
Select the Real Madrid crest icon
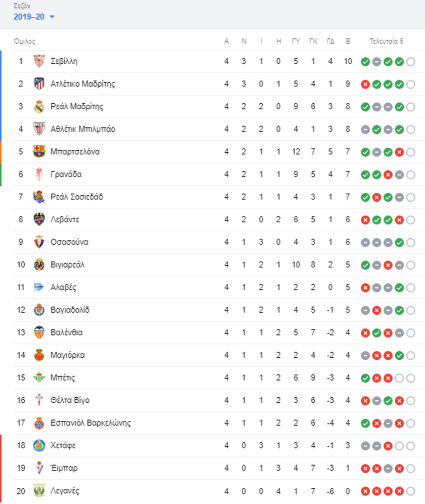pyautogui.click(x=39, y=106)
